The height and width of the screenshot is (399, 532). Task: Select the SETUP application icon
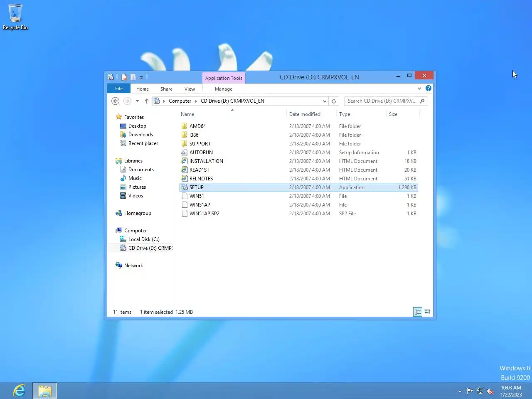(185, 187)
